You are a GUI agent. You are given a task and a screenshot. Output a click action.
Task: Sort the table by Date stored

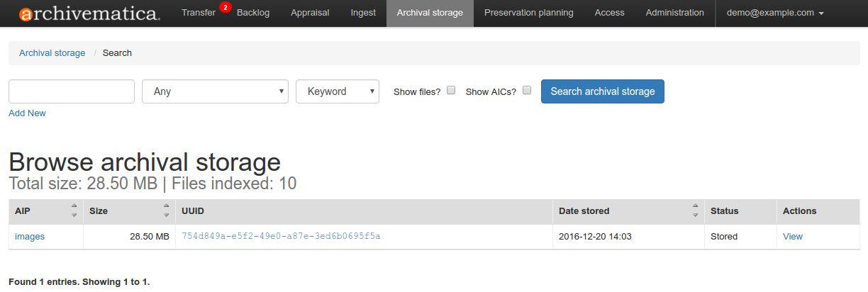click(695, 210)
